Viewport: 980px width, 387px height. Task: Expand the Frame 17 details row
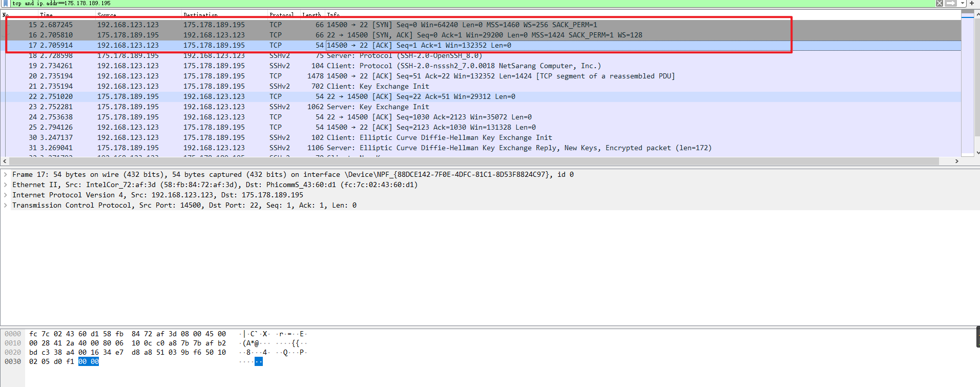coord(6,174)
